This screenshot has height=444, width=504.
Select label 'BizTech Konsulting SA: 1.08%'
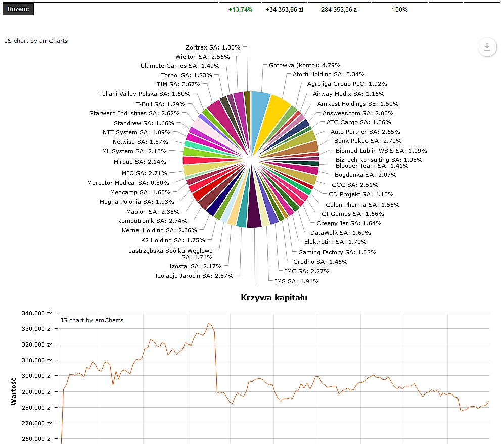click(x=379, y=159)
